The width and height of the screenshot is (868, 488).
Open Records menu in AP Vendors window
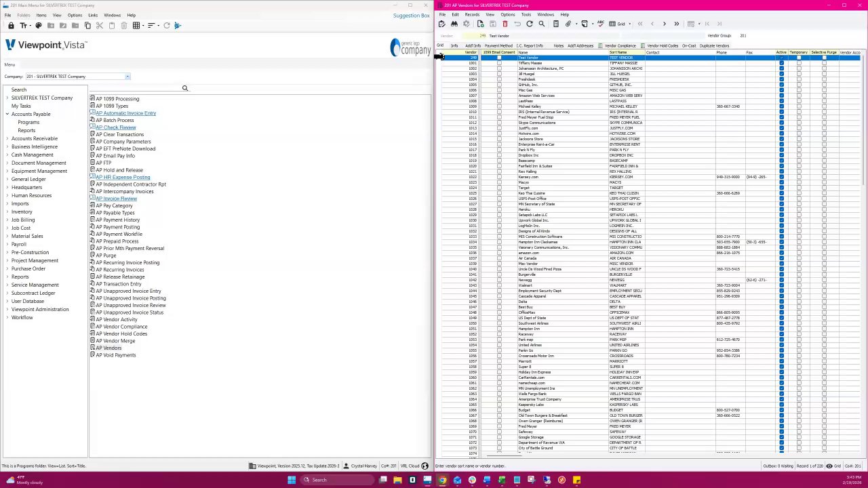[x=472, y=14]
